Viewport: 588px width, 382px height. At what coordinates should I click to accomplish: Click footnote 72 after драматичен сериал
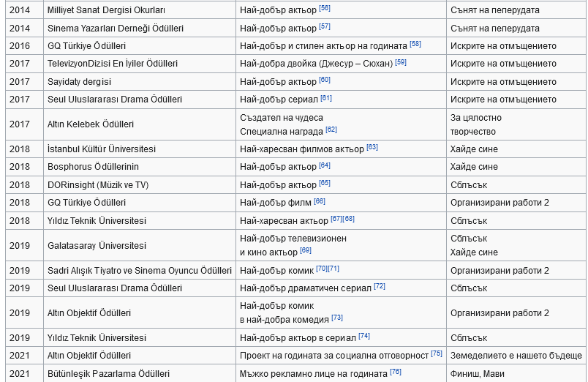380,286
